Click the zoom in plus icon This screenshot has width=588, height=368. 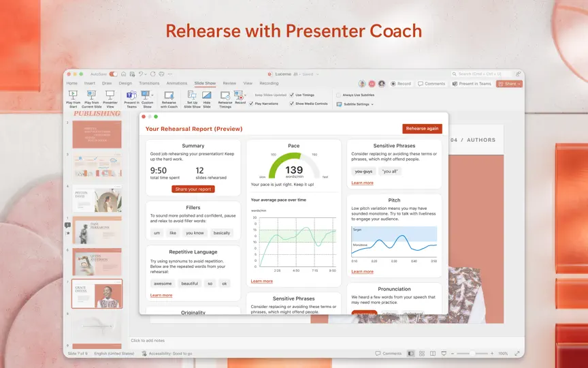coord(492,354)
